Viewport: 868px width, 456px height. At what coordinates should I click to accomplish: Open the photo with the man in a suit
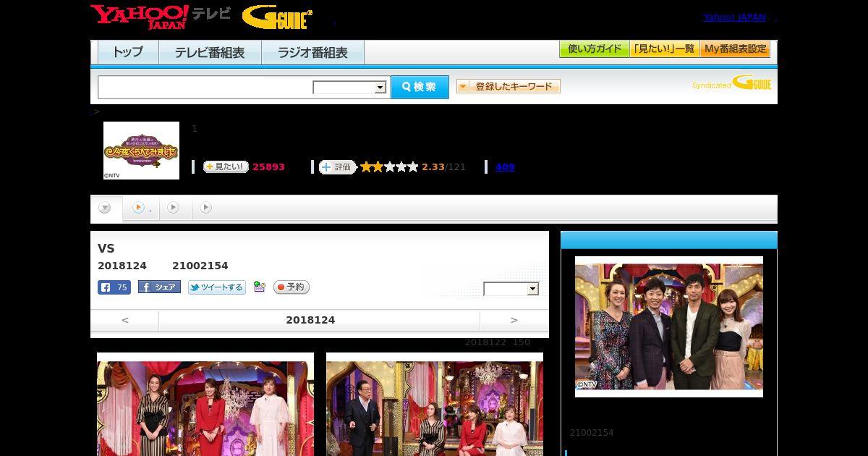click(x=435, y=404)
